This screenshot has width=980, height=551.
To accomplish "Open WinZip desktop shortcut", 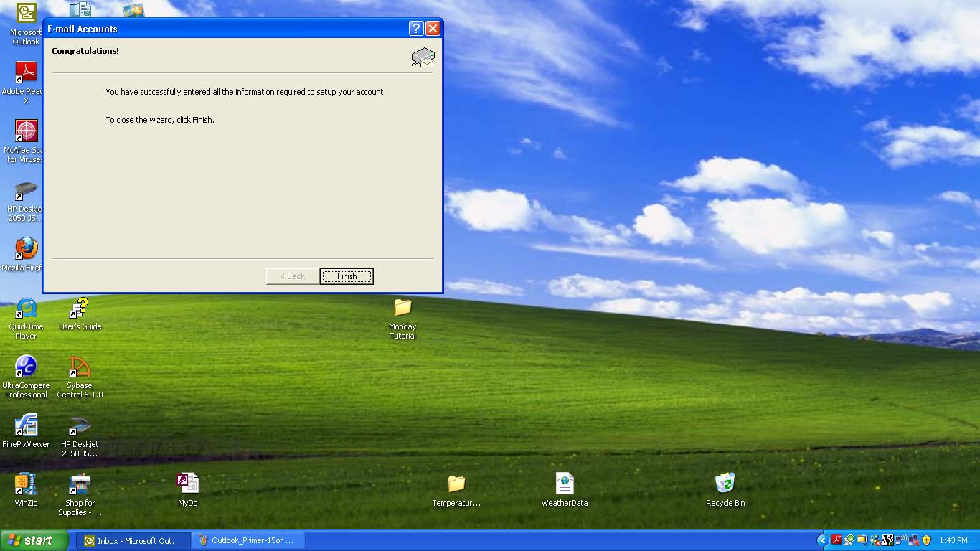I will (x=26, y=485).
